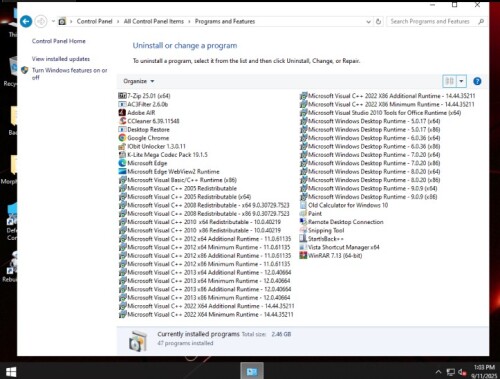Select Visual C++ 2013 x86 Minimum Runtime
This screenshot has height=379, width=500.
[x=205, y=298]
